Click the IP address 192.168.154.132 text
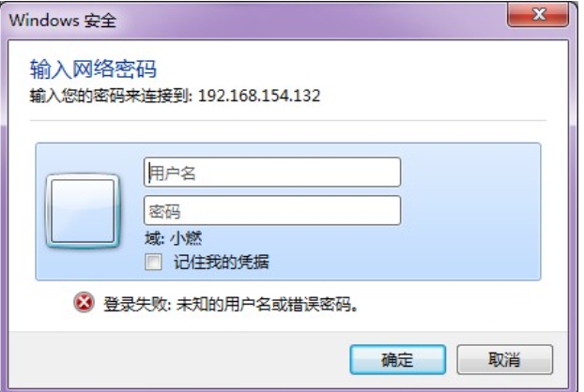Viewport: 584px width, 392px height. tap(259, 96)
